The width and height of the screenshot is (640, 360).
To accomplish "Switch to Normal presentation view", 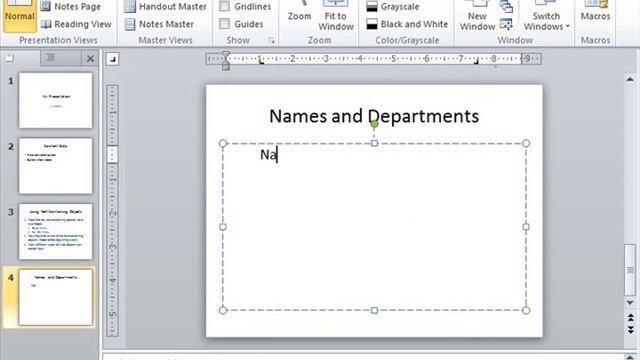I will [x=20, y=16].
